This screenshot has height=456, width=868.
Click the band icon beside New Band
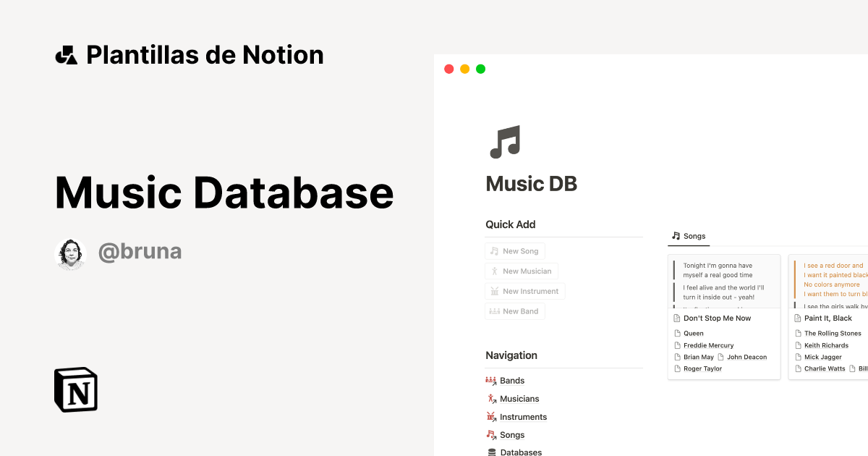point(495,311)
